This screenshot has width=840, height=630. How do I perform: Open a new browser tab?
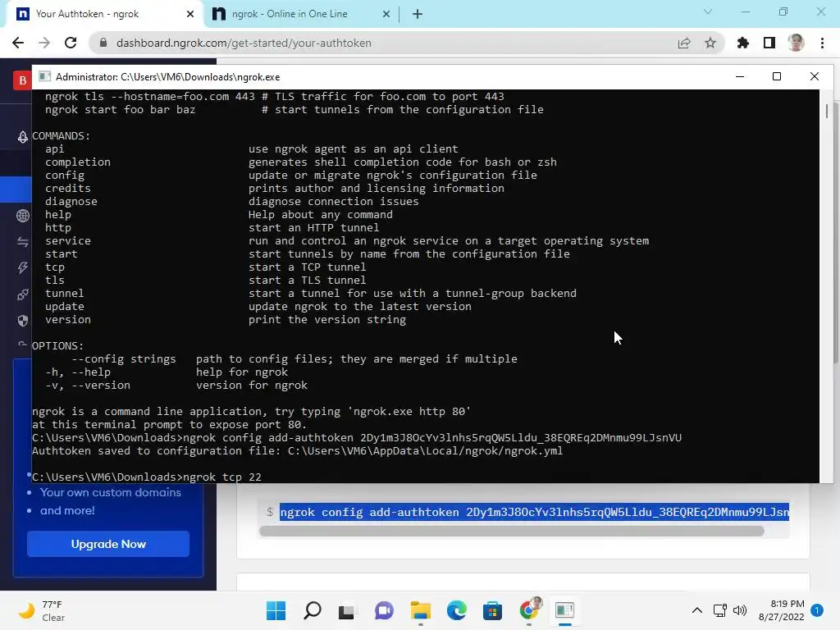coord(418,14)
